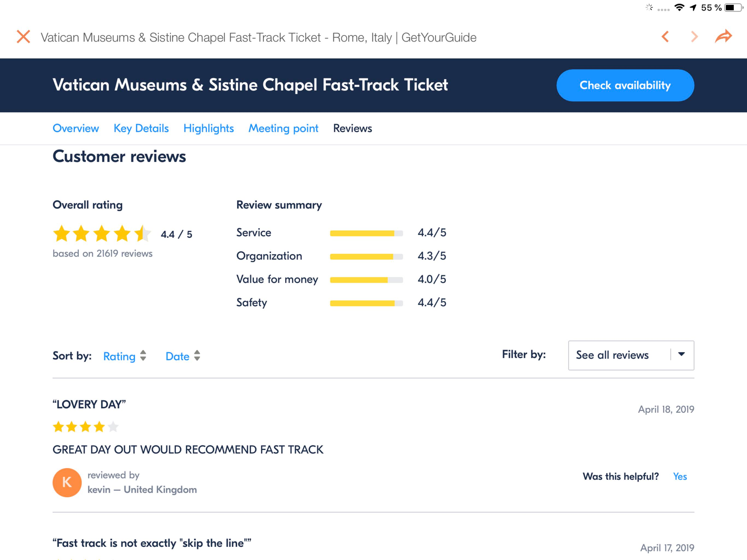Toggle sort order by Rating
Screen dimensions: 747x560
point(125,356)
